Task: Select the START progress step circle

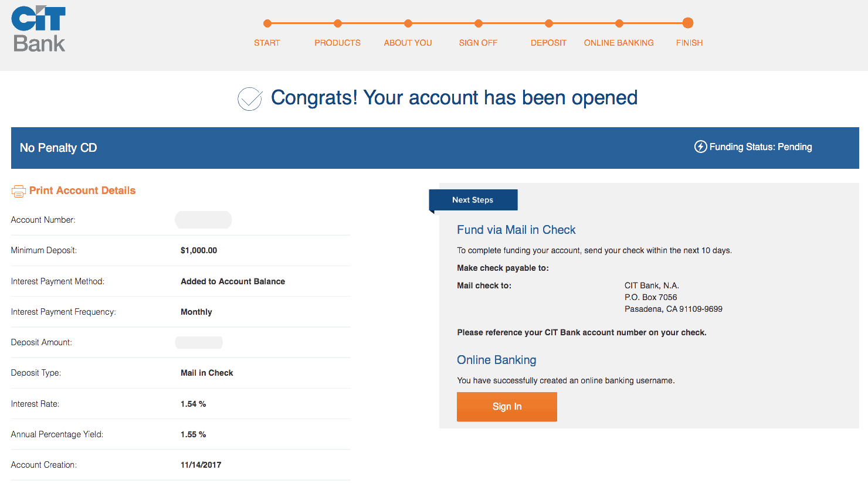Action: click(267, 23)
